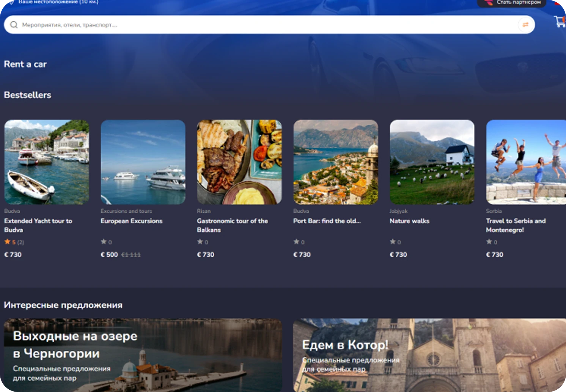Open the Extended Yacht tour to Budva photo
Image resolution: width=566 pixels, height=392 pixels.
coord(47,162)
